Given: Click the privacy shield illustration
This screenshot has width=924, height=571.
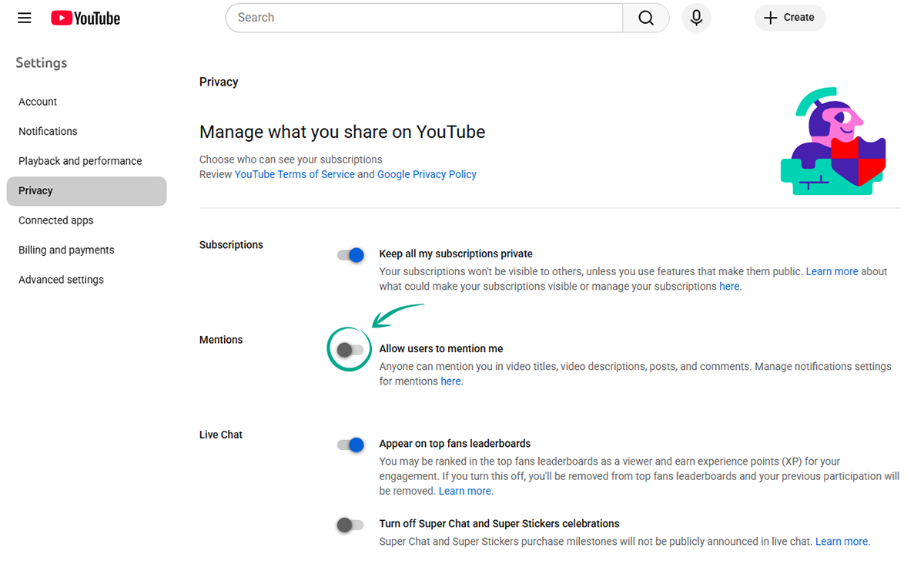Looking at the screenshot, I should 832,141.
